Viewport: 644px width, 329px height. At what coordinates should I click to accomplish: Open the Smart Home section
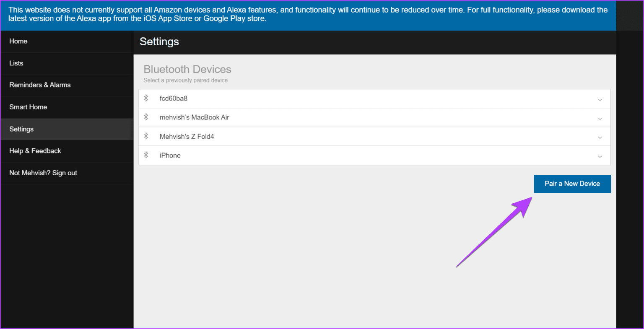(28, 107)
